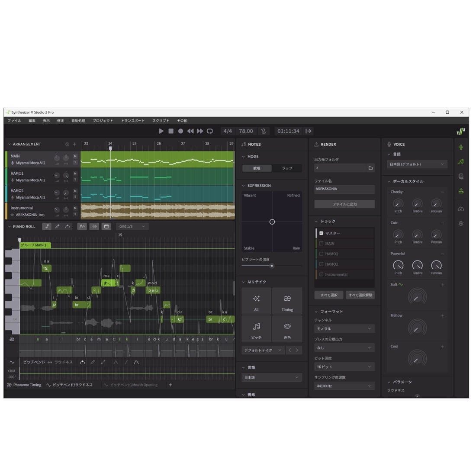Open settings from sidebar gear icon

[461, 223]
